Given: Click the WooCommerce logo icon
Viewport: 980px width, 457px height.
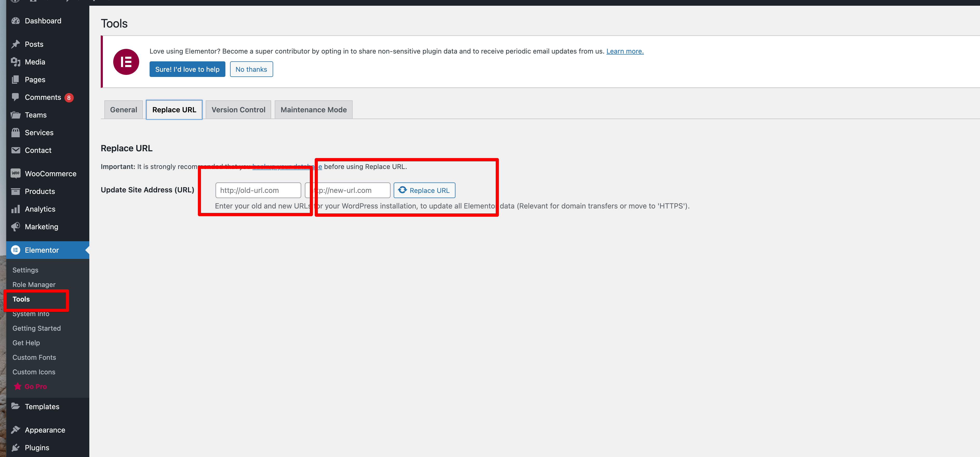Looking at the screenshot, I should [x=16, y=174].
